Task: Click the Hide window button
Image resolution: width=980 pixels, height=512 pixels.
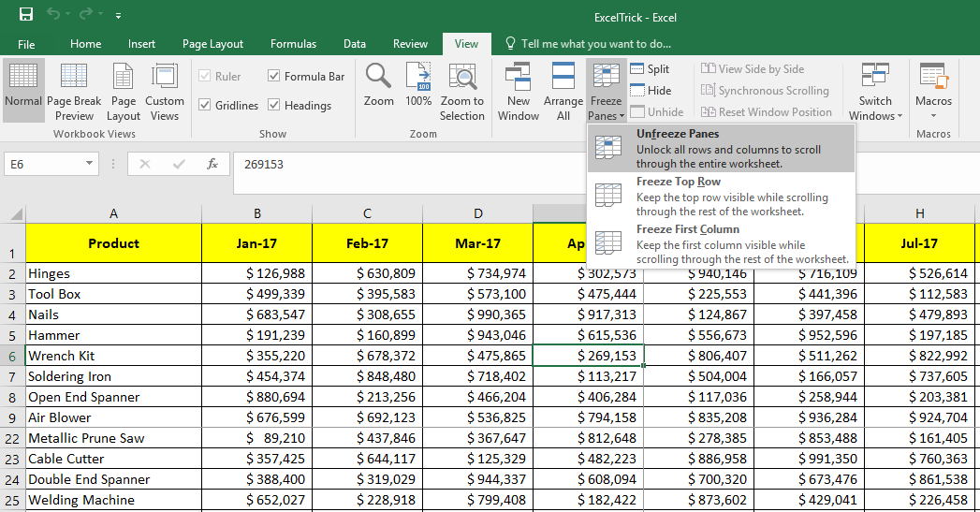Action: coord(651,91)
